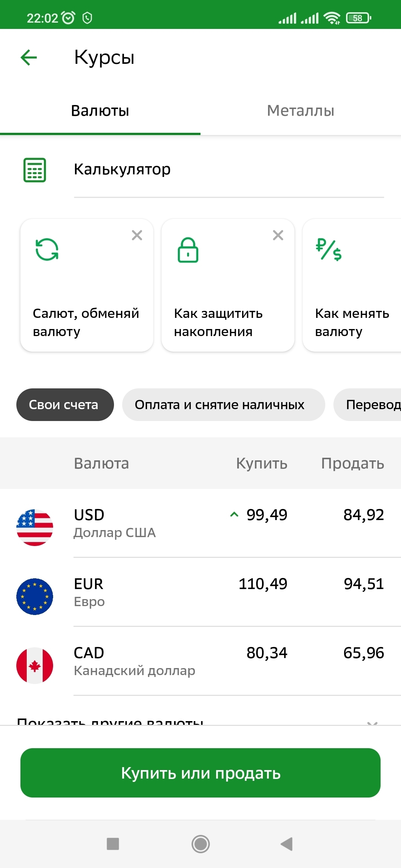The width and height of the screenshot is (401, 868).
Task: Tap the currency exchange refresh icon
Action: [x=47, y=250]
